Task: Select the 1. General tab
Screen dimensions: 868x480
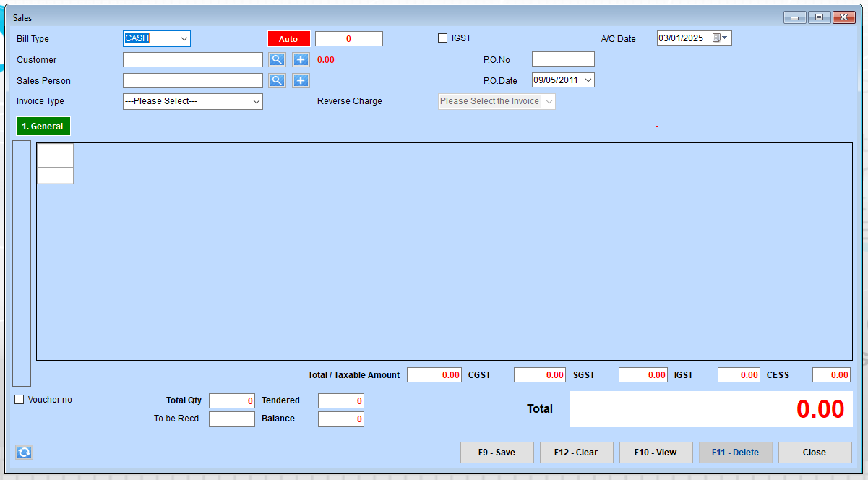Action: point(43,127)
